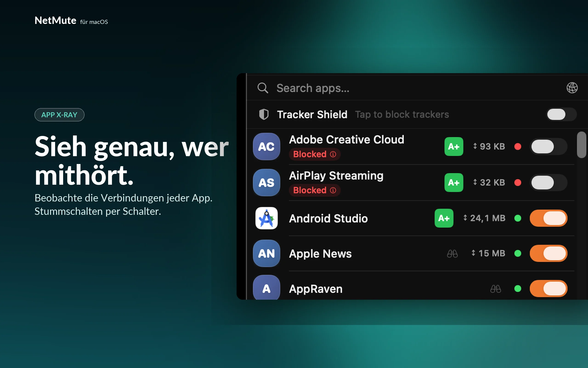Open the globe network icon

click(x=572, y=88)
